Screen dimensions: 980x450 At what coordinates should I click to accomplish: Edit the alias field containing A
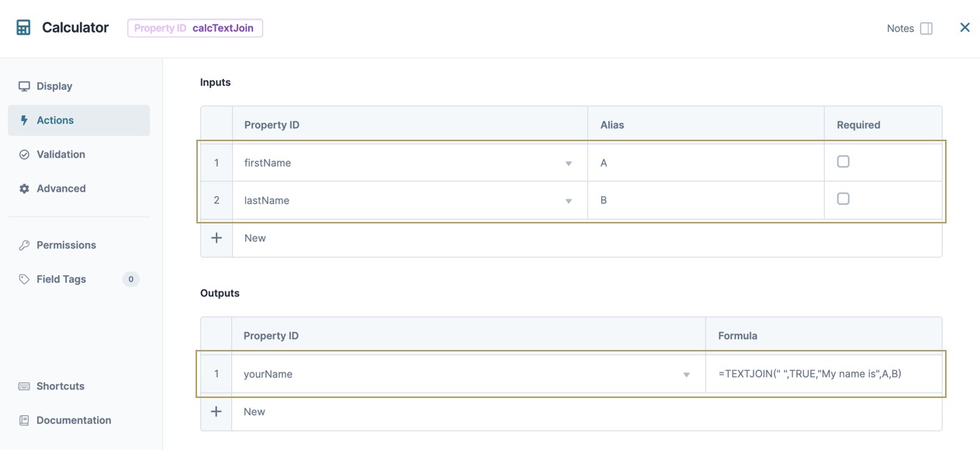[x=706, y=163]
